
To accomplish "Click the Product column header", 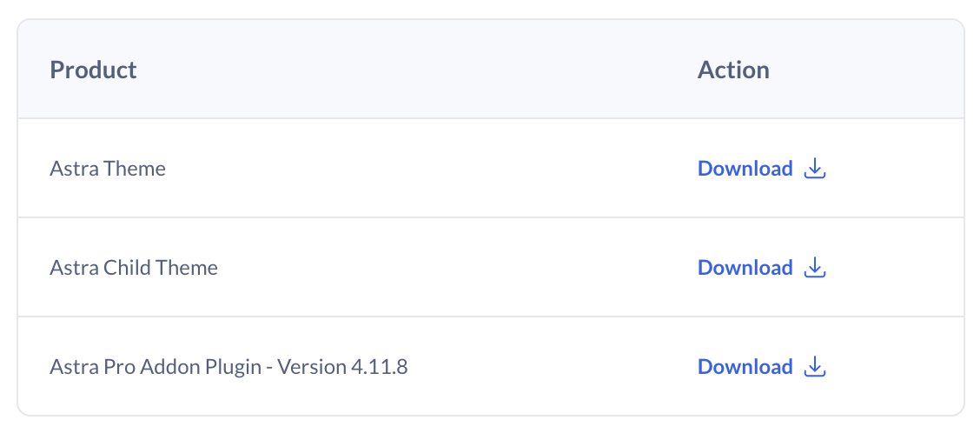I will [93, 70].
